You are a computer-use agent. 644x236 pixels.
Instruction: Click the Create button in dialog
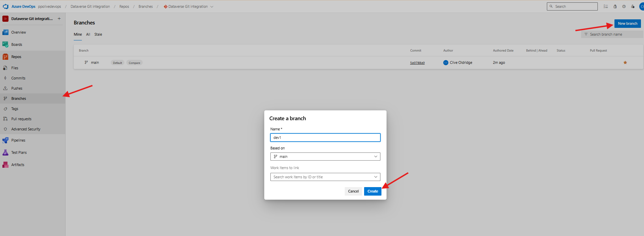coord(373,191)
